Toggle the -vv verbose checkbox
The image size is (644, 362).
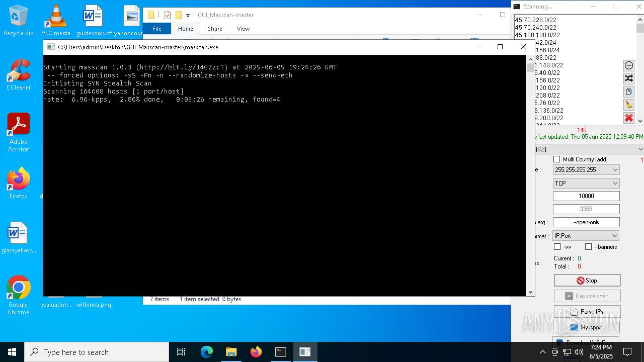pos(557,247)
